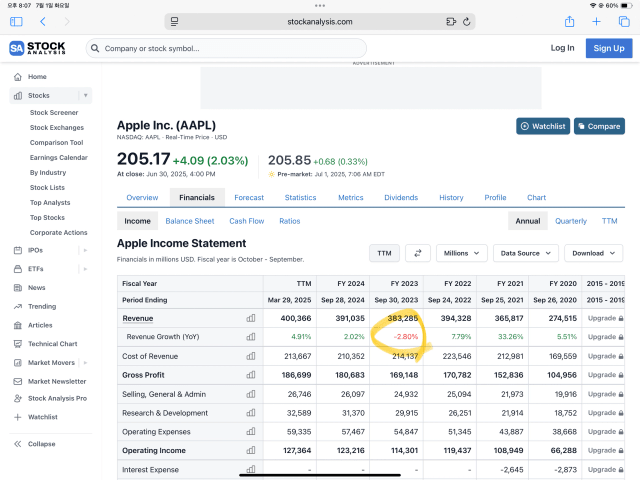Open the chart icon for the Operating Income row
This screenshot has height=480, width=640.
(251, 450)
